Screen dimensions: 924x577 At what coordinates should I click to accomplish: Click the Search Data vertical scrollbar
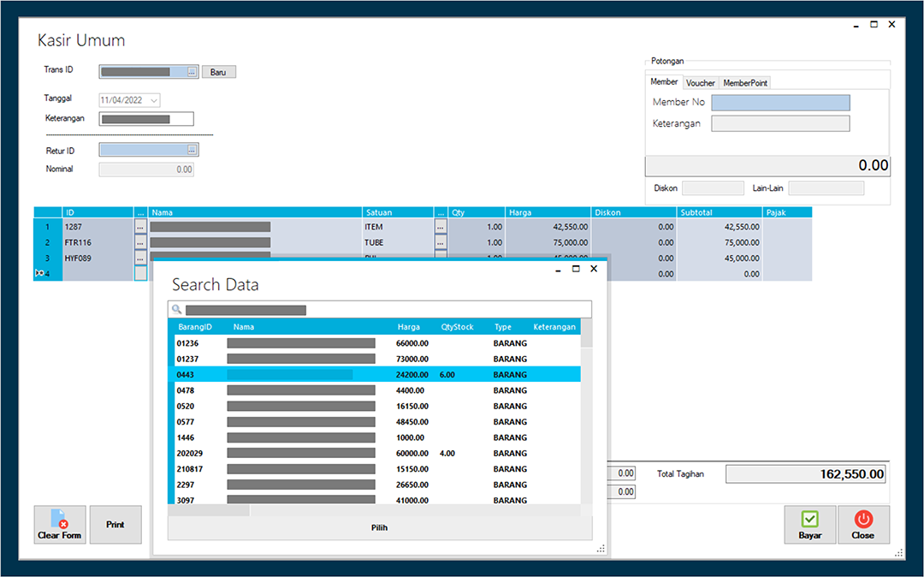(586, 411)
